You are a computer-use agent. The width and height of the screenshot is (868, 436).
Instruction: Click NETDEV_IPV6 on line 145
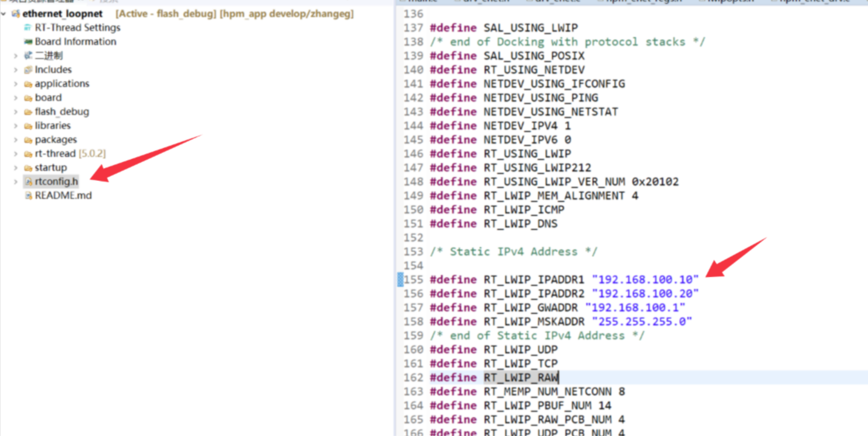(x=521, y=139)
